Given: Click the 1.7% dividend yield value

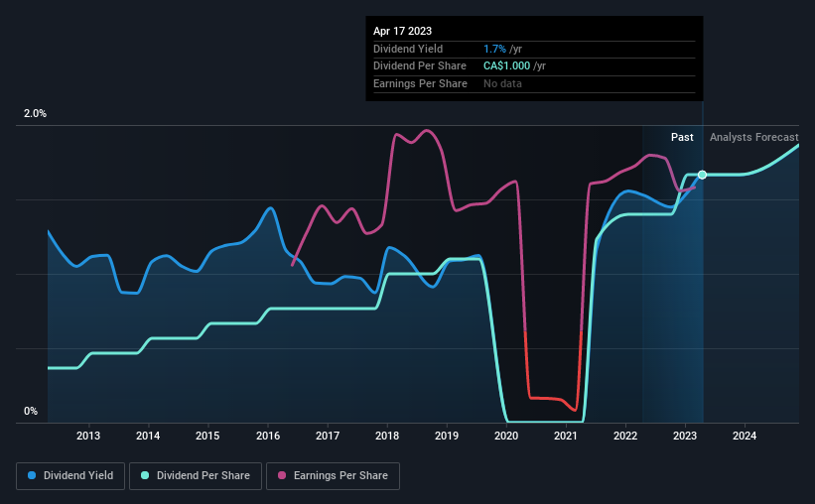Looking at the screenshot, I should click(494, 49).
